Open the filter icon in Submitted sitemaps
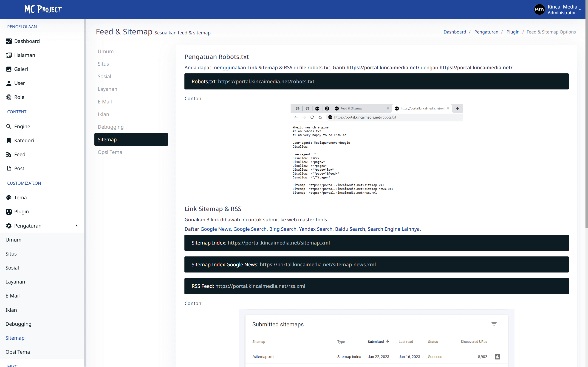The image size is (588, 367). pyautogui.click(x=495, y=324)
